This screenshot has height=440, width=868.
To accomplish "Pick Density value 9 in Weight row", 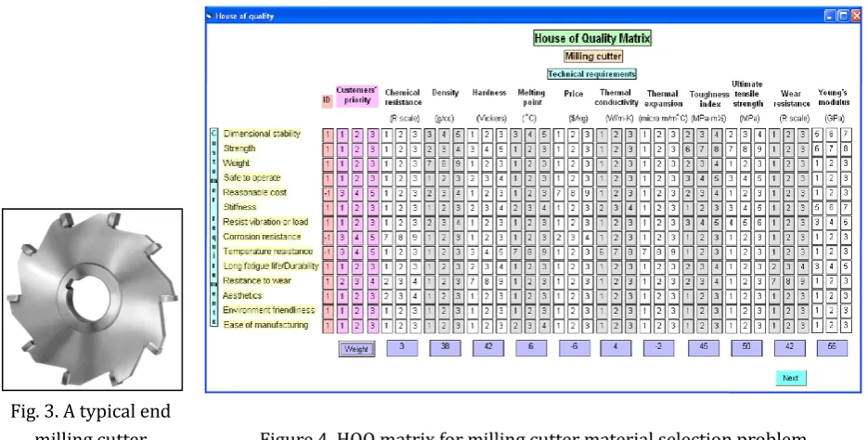I will pyautogui.click(x=457, y=163).
